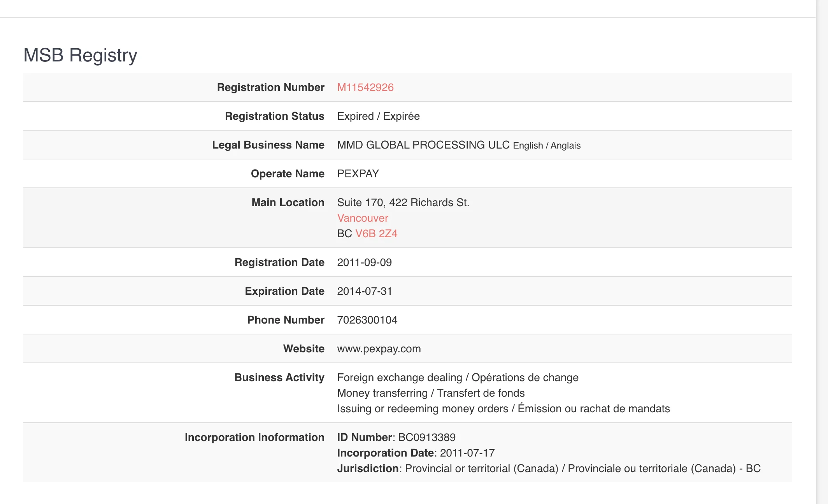Click the Registration Status value
This screenshot has height=504, width=828.
coord(379,116)
